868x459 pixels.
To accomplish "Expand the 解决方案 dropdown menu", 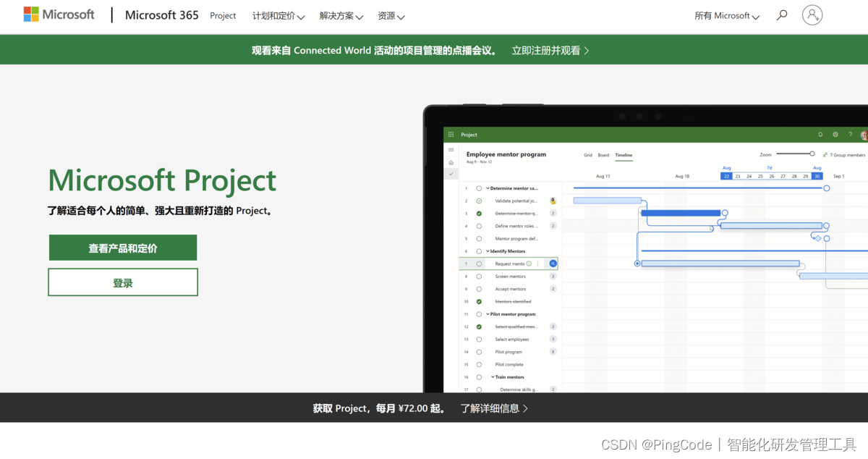I will [x=341, y=15].
